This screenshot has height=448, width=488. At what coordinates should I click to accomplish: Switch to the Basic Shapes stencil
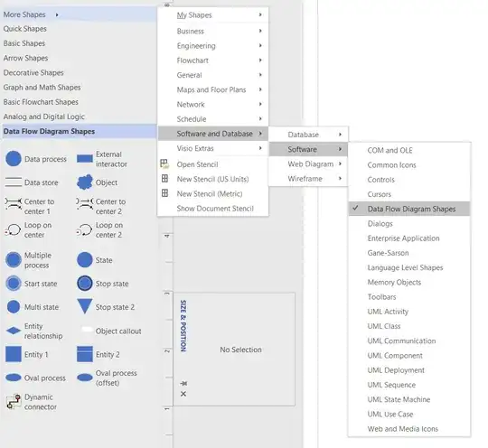pos(24,43)
